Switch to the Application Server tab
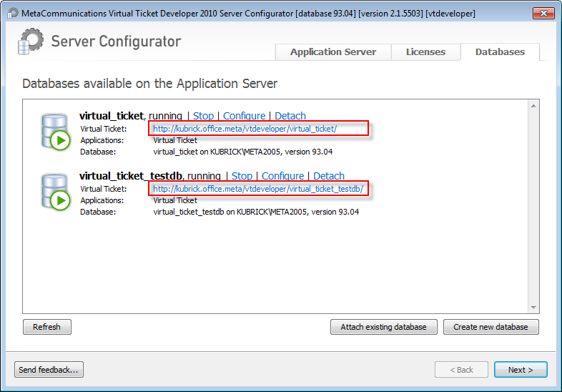The height and width of the screenshot is (392, 562). pyautogui.click(x=333, y=52)
